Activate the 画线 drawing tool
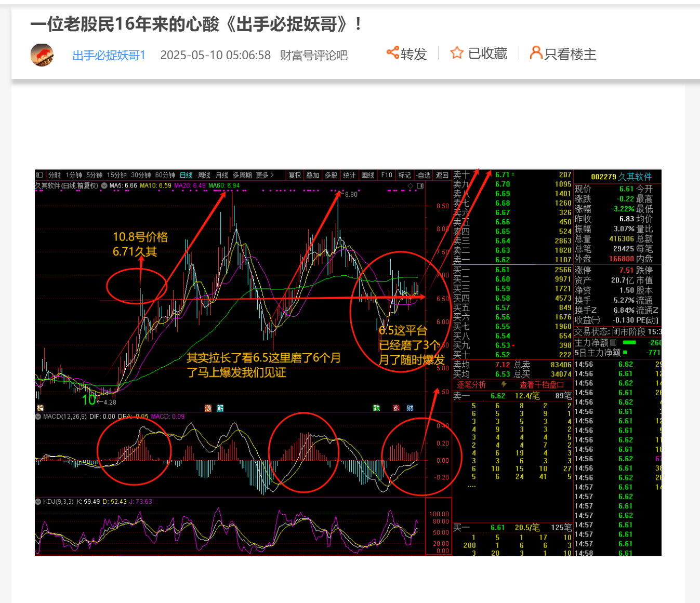This screenshot has height=603, width=700. (x=368, y=175)
